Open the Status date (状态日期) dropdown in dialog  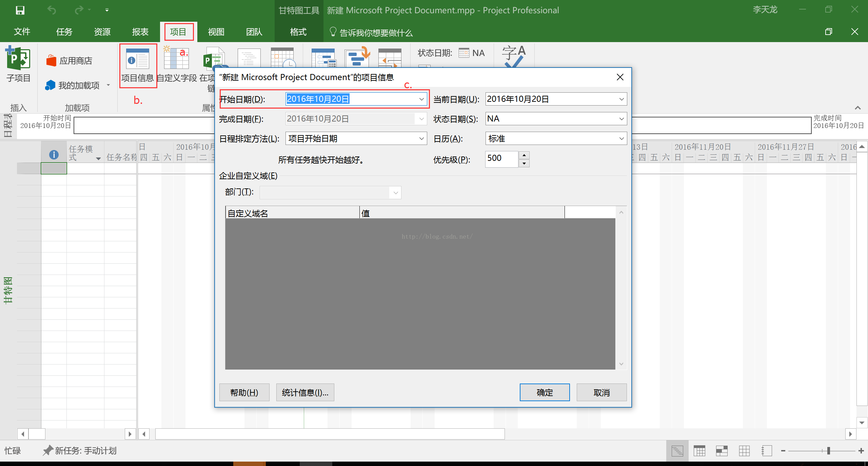tap(622, 119)
